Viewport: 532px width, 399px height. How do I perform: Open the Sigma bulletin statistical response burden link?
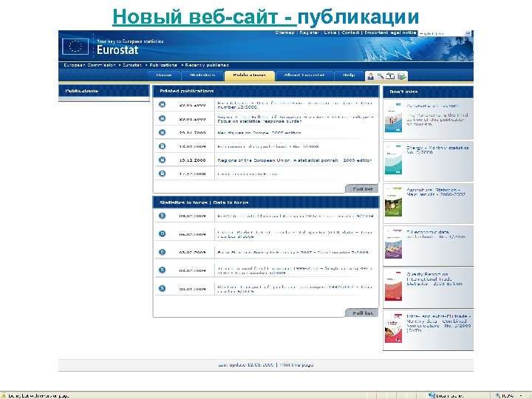coord(296,119)
